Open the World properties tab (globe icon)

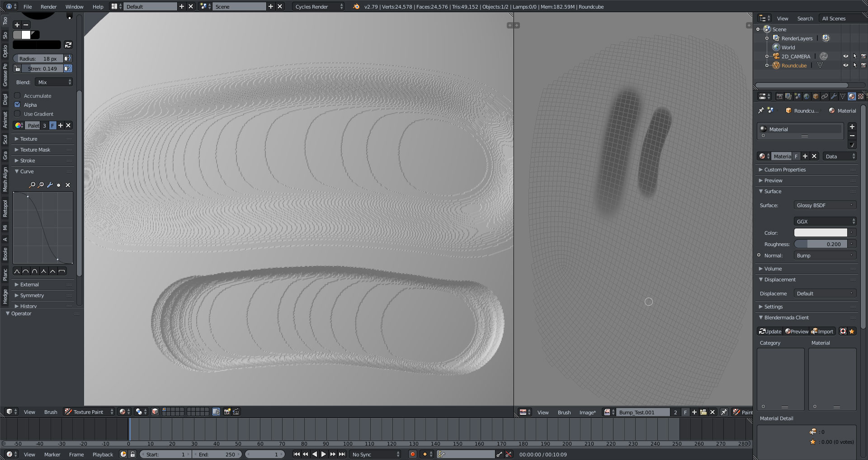pyautogui.click(x=807, y=96)
